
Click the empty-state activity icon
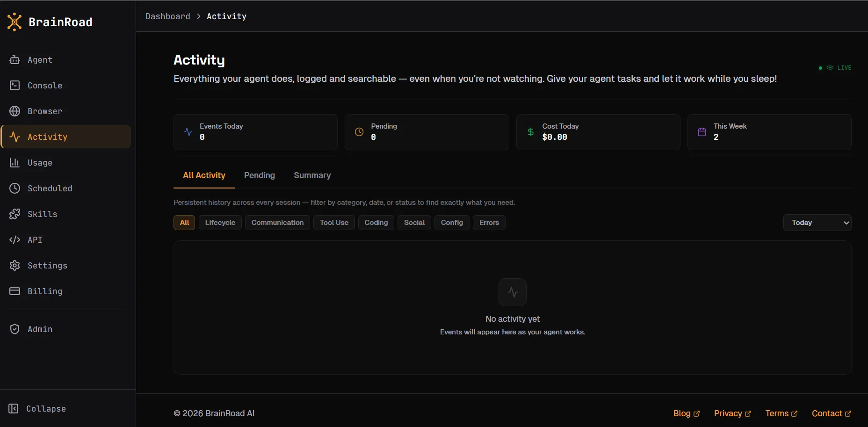tap(513, 292)
